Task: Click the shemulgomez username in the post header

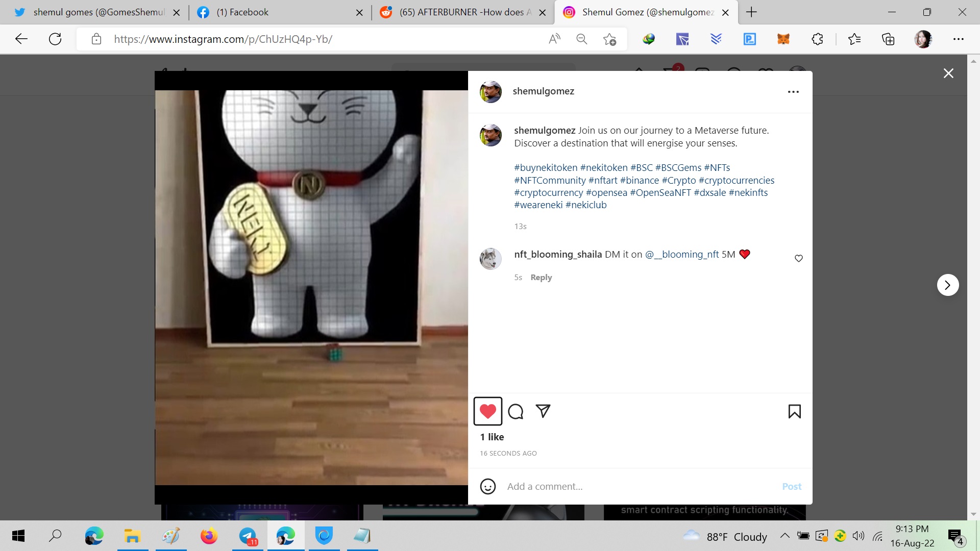Action: pyautogui.click(x=543, y=91)
